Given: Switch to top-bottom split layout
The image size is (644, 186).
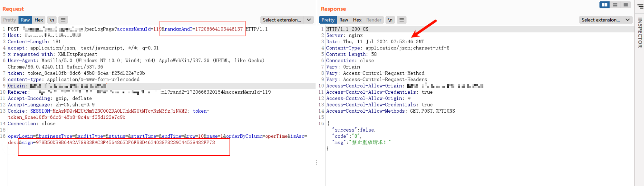Looking at the screenshot, I should (x=615, y=5).
